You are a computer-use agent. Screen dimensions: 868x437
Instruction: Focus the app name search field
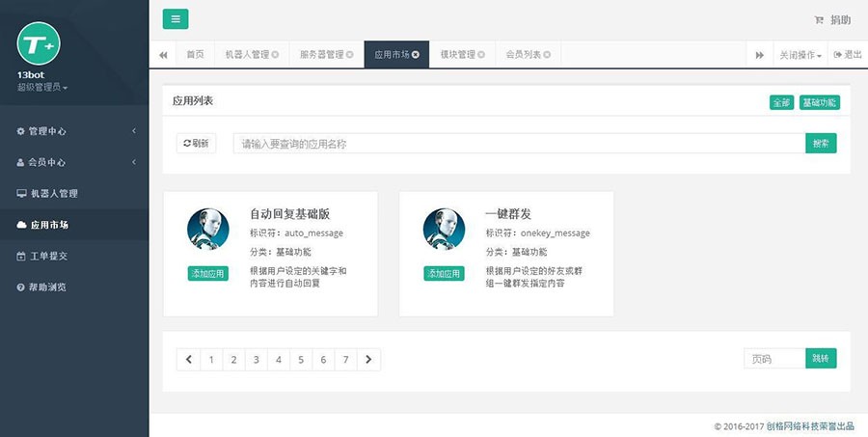tap(519, 144)
